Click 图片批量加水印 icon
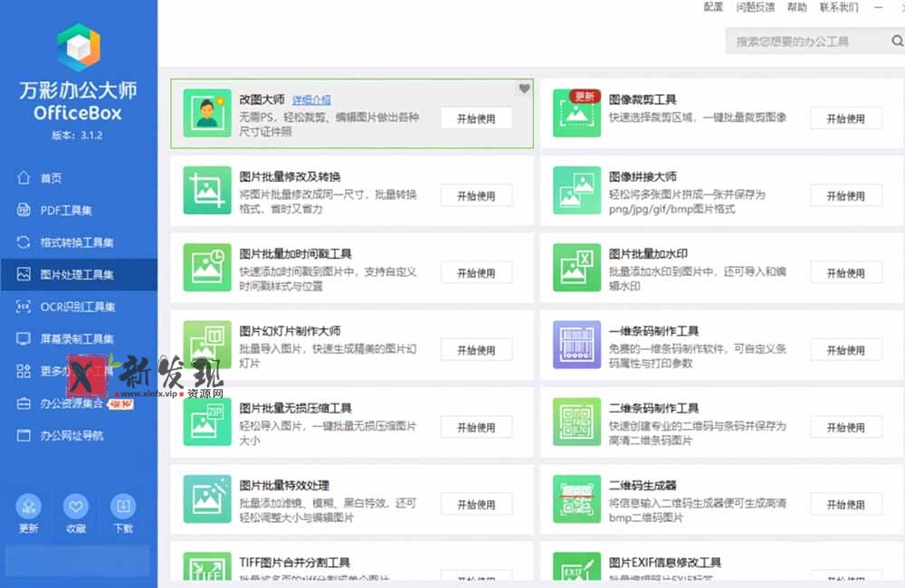The width and height of the screenshot is (905, 588). (x=576, y=267)
